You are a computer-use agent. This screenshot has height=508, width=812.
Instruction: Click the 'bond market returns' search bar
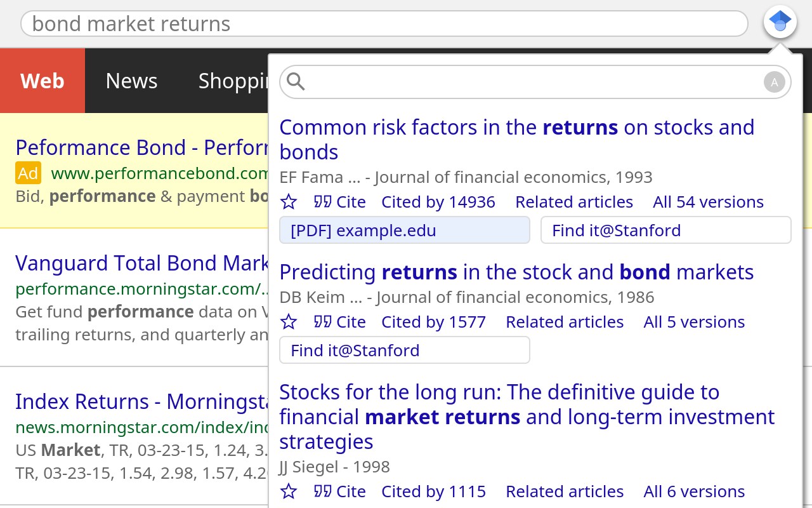tap(384, 23)
